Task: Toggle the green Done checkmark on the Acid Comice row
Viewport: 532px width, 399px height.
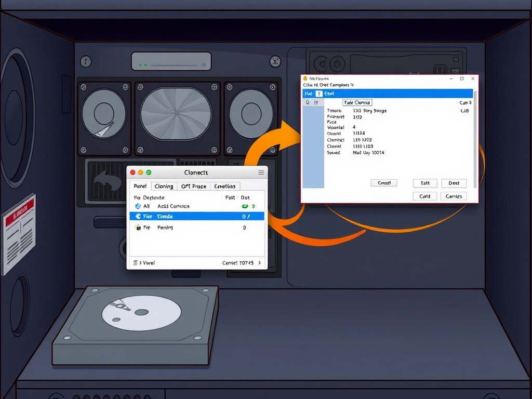Action: [245, 206]
